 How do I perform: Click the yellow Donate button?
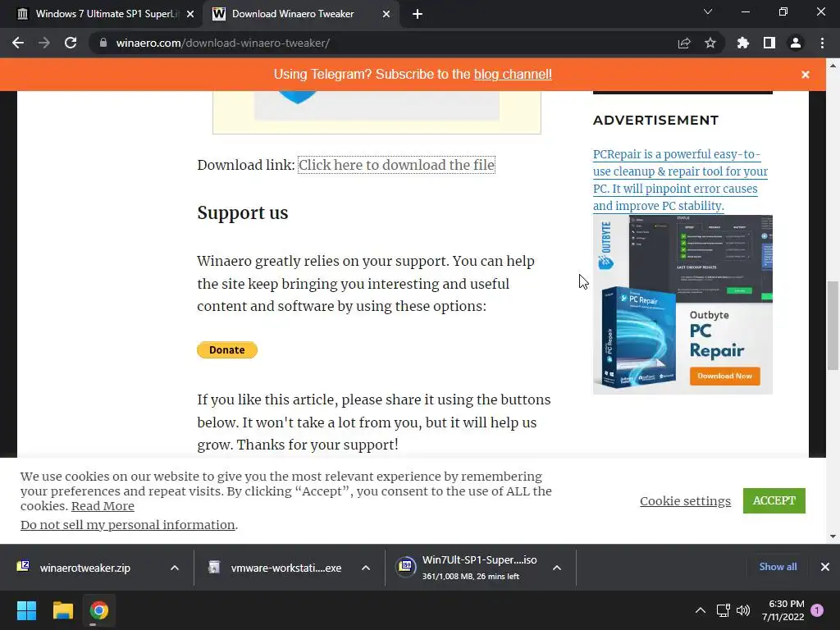227,349
